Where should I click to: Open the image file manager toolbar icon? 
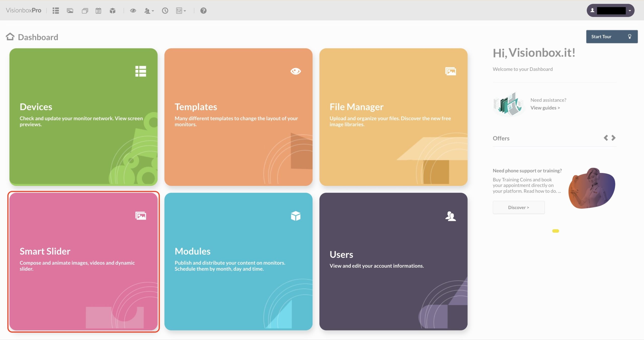tap(70, 11)
